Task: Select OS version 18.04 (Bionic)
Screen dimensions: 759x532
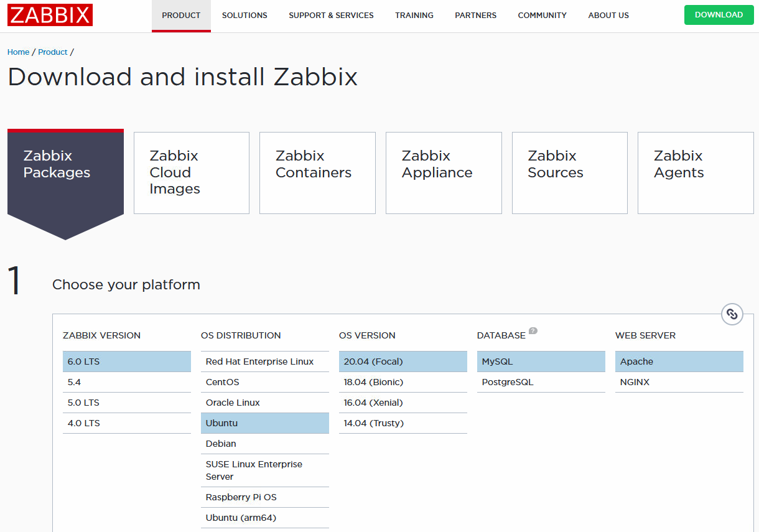Action: pos(403,381)
